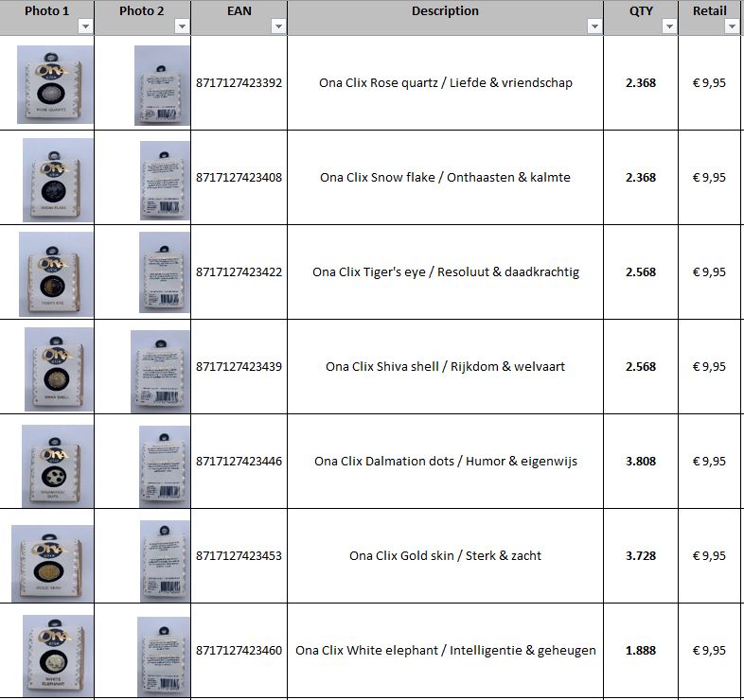Open the Retail column filter dropdown

731,26
